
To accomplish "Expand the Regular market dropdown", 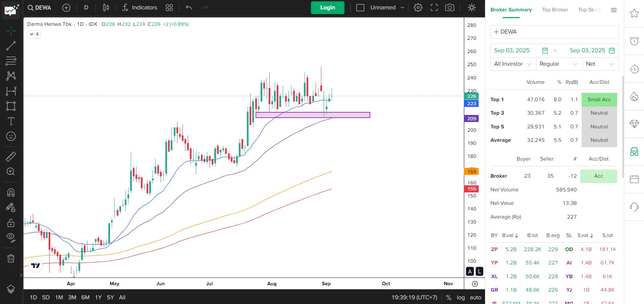I will pos(558,64).
